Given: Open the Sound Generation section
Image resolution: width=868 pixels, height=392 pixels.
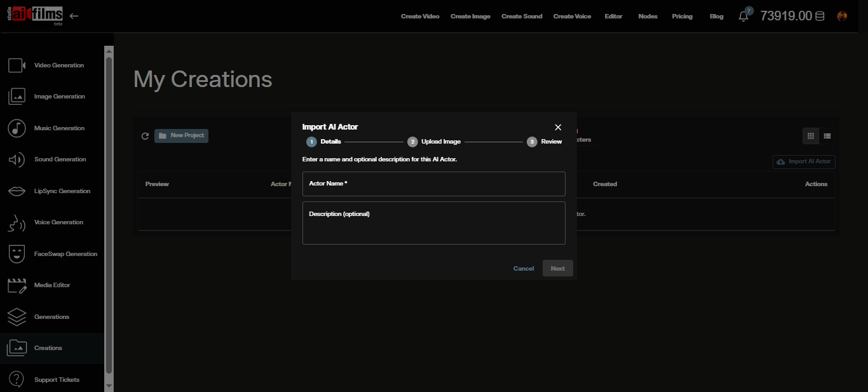Looking at the screenshot, I should 15,159.
